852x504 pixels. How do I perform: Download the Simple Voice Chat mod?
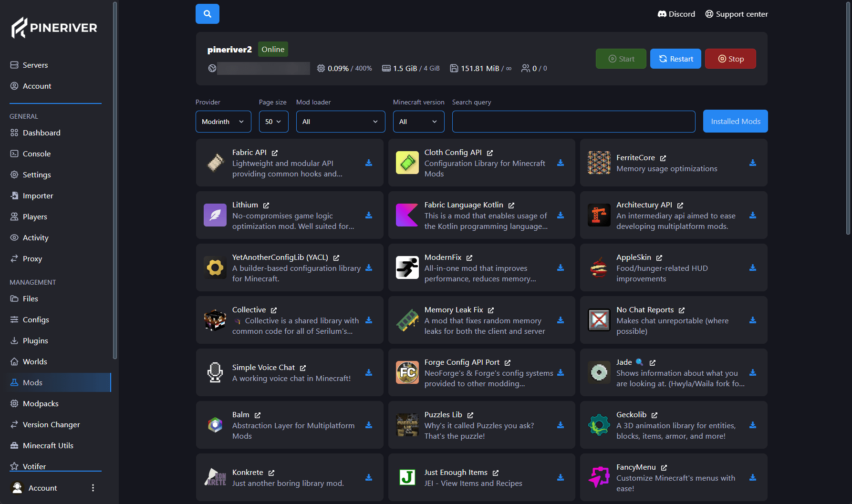369,372
